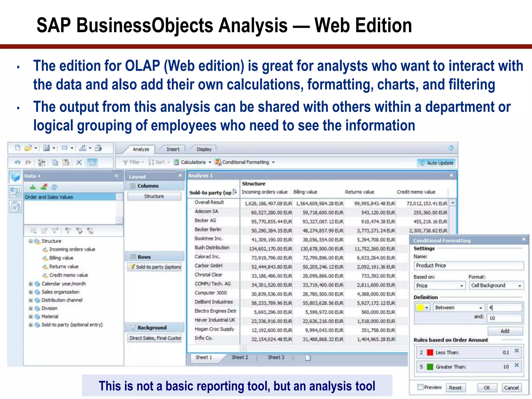Expand the Material tree node
Image resolution: width=532 pixels, height=399 pixels.
[31, 316]
